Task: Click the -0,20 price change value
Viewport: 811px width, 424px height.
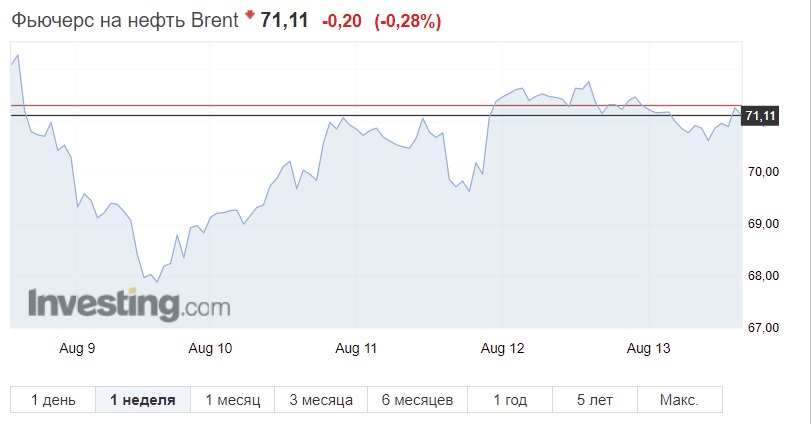Action: (341, 21)
